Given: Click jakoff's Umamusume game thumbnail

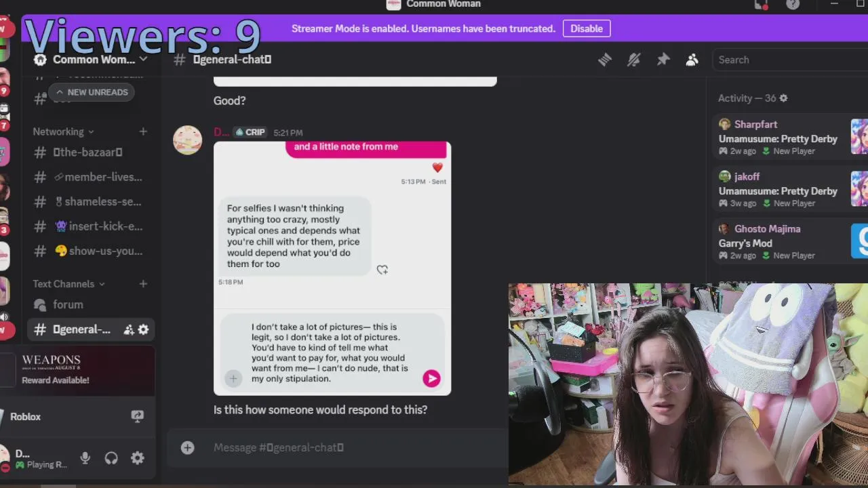Looking at the screenshot, I should pos(860,189).
